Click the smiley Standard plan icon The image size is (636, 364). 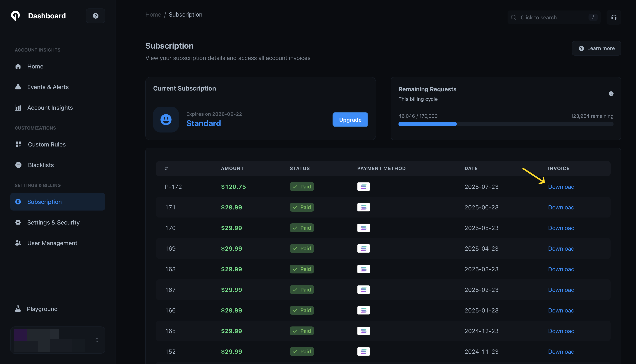pos(166,119)
